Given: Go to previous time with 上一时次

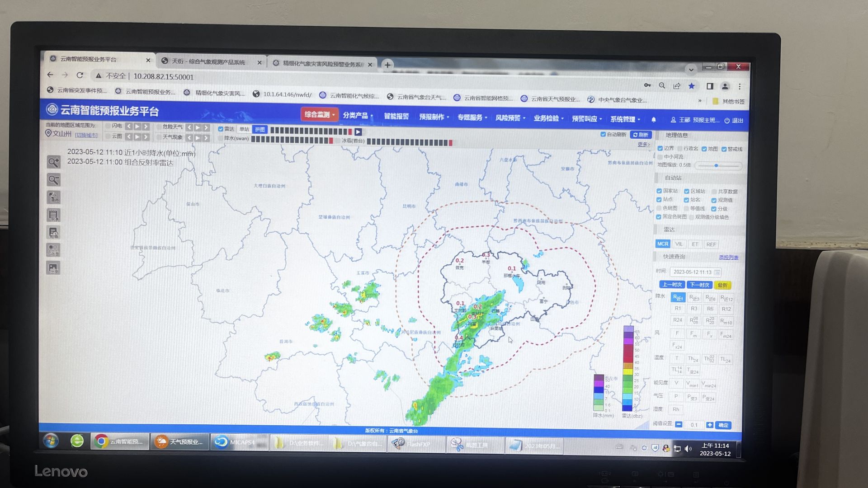Looking at the screenshot, I should (672, 285).
